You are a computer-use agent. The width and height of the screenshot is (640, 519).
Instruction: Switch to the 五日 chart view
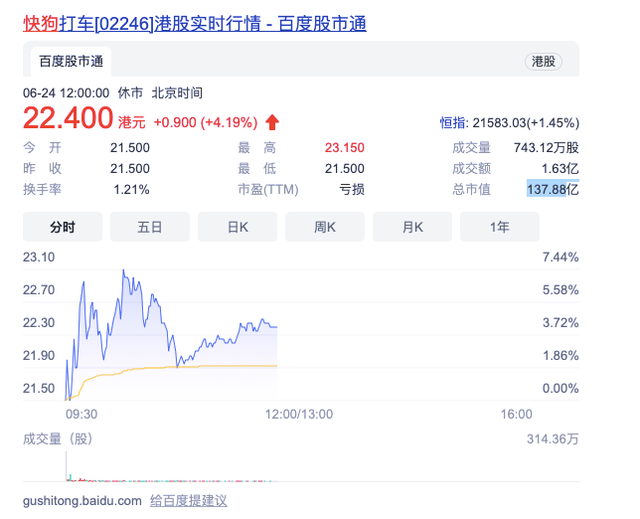click(x=150, y=227)
